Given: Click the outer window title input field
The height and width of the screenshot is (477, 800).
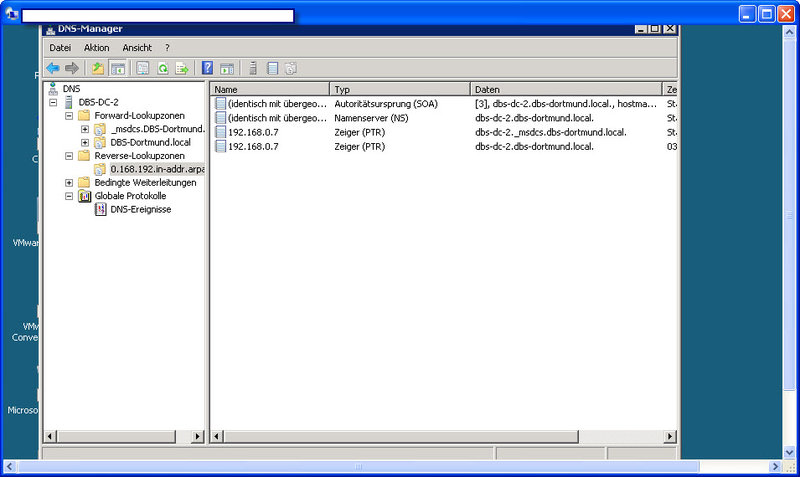Looking at the screenshot, I should 158,16.
